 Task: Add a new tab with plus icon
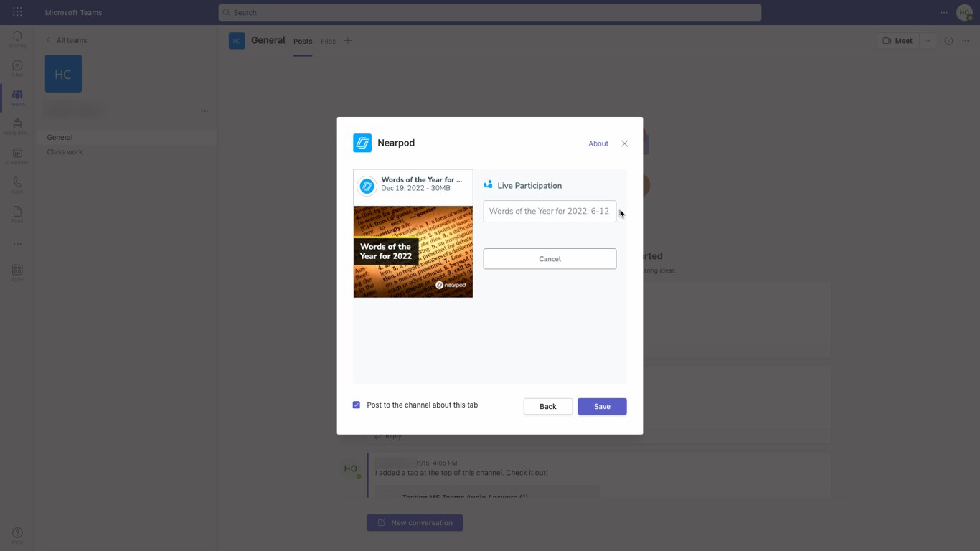[348, 41]
